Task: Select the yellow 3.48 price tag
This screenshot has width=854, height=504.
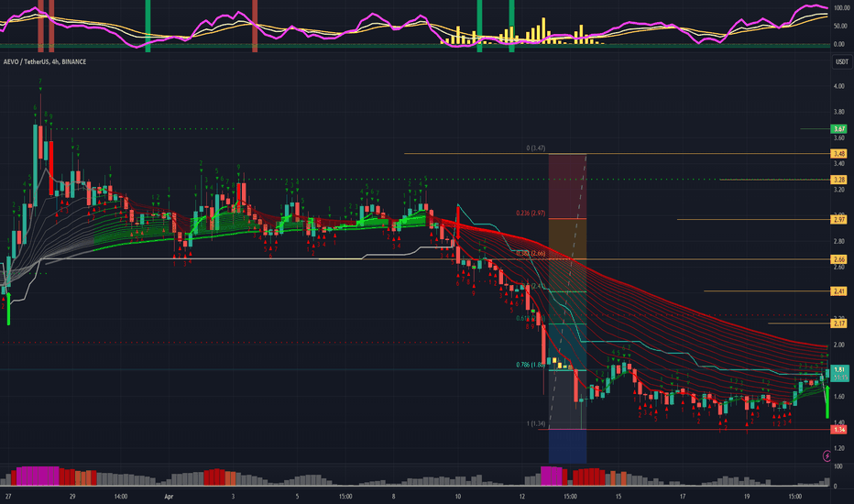Action: coord(838,154)
